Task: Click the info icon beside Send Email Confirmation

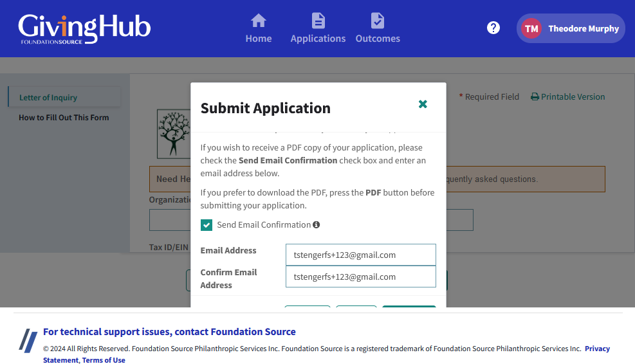Action: pos(317,224)
